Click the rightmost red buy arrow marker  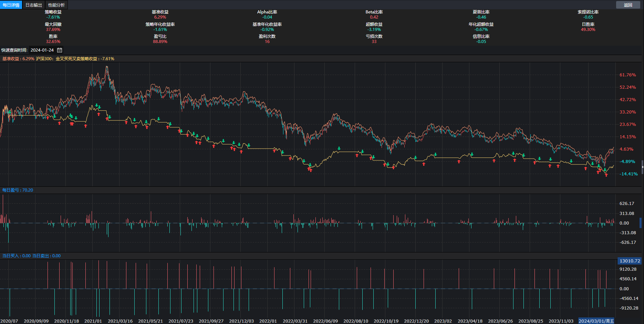[606, 175]
